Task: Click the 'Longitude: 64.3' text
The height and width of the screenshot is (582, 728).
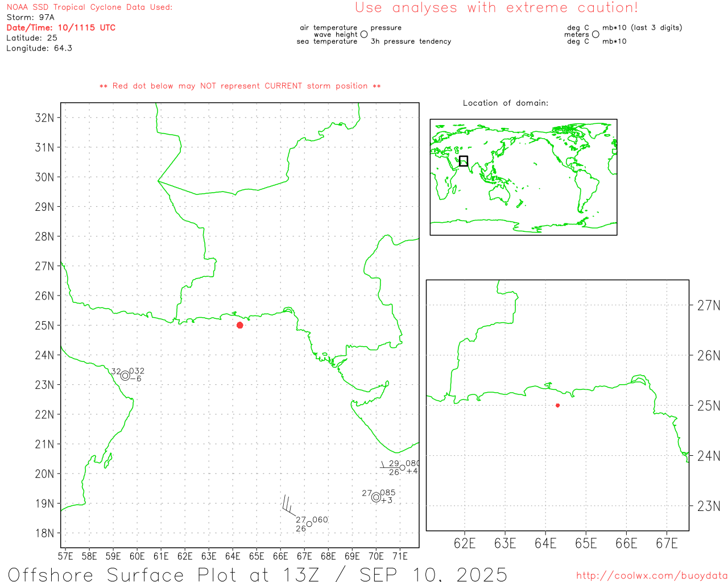Action: pos(39,48)
